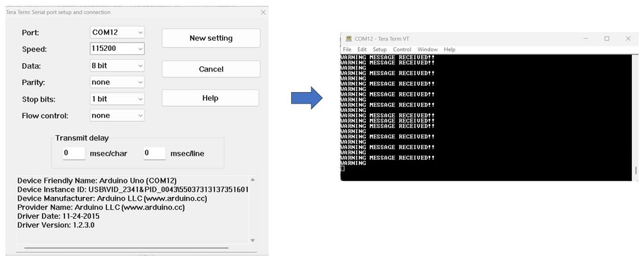
Task: Focus the msec/line transmit delay field
Action: (155, 153)
